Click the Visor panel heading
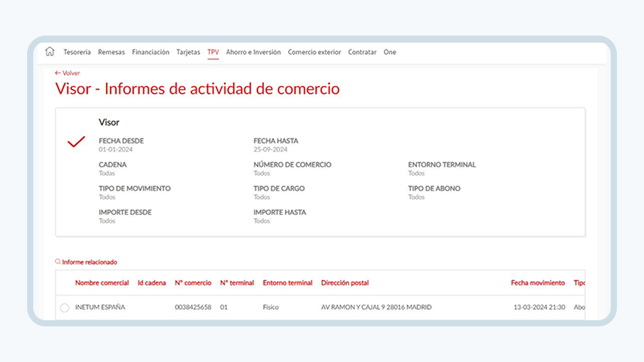Screen dimensions: 644x362 (109, 122)
